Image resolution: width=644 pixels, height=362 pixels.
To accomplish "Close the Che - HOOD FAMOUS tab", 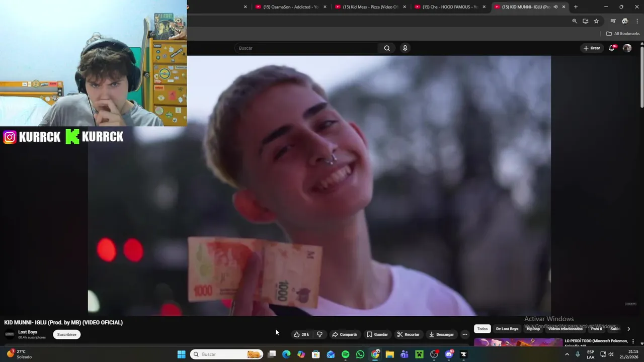I will tap(484, 7).
